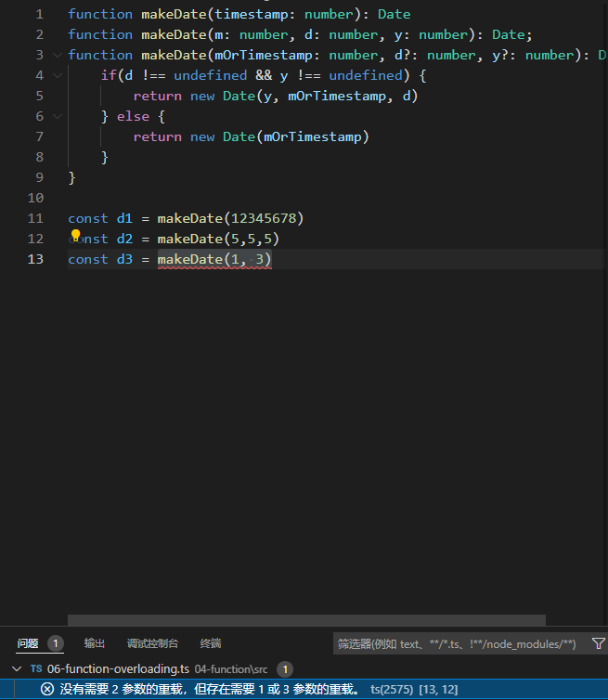Click the horizontal scrollbar of the editor
This screenshot has height=700, width=608.
coord(306,619)
